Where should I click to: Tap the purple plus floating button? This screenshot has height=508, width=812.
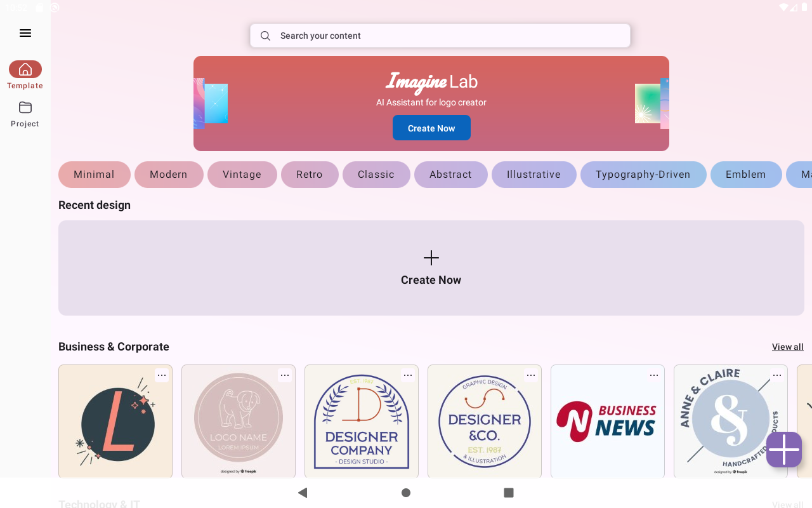click(784, 450)
